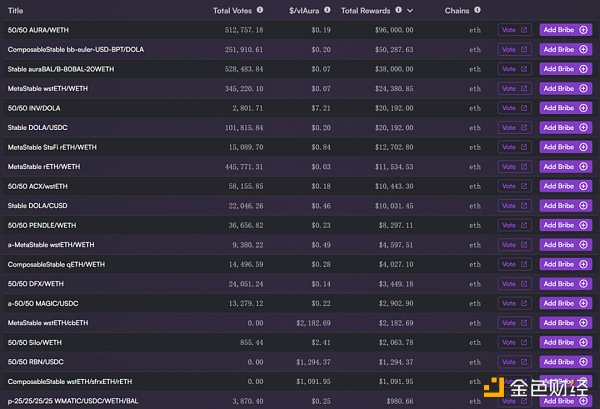Viewport: 600px width, 409px height.
Task: Add Bribe to 50/50 DFX/WETH
Action: coord(566,284)
